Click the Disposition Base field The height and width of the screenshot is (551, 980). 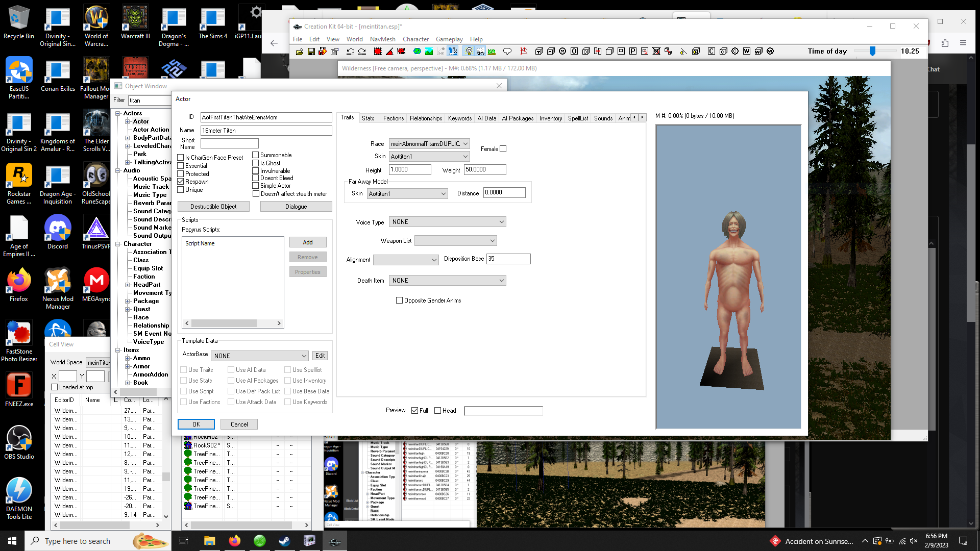pos(508,259)
